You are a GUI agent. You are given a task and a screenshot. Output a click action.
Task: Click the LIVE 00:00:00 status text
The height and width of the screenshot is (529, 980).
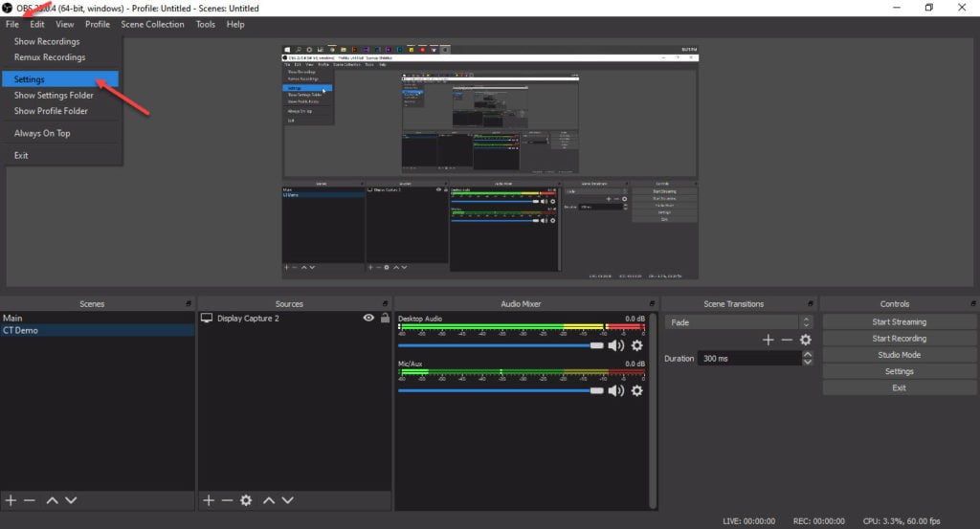coord(748,521)
